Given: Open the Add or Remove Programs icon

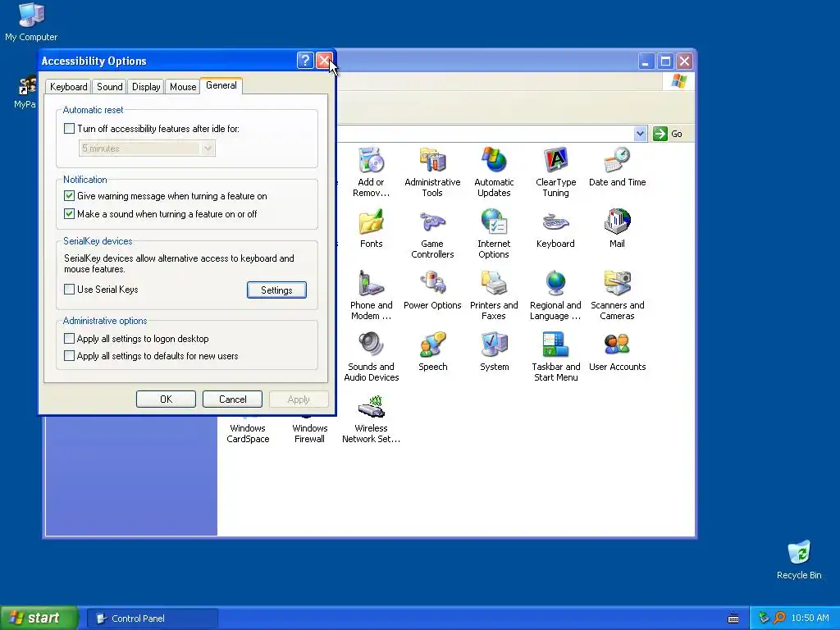Looking at the screenshot, I should pos(371,171).
